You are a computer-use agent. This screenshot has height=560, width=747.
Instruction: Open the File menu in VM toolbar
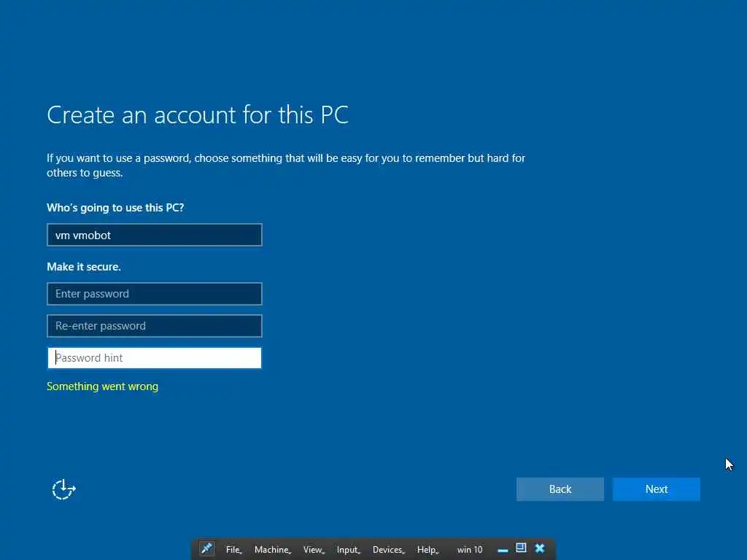(233, 550)
